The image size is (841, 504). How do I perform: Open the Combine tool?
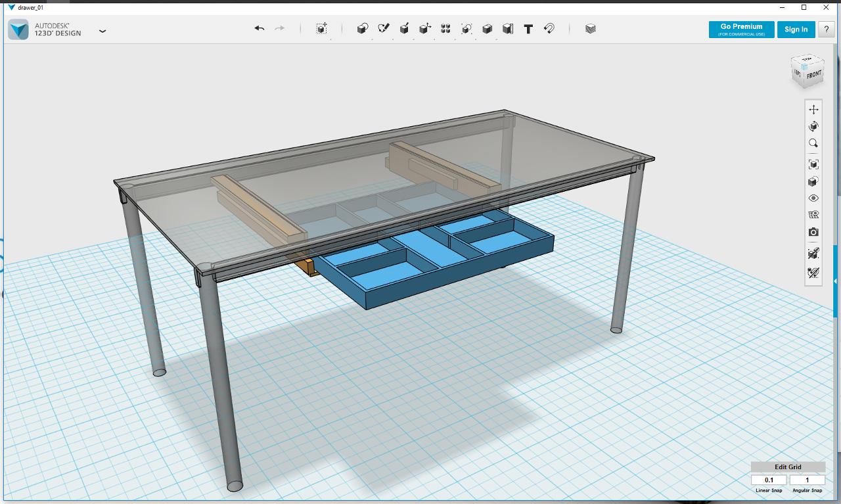click(x=488, y=29)
